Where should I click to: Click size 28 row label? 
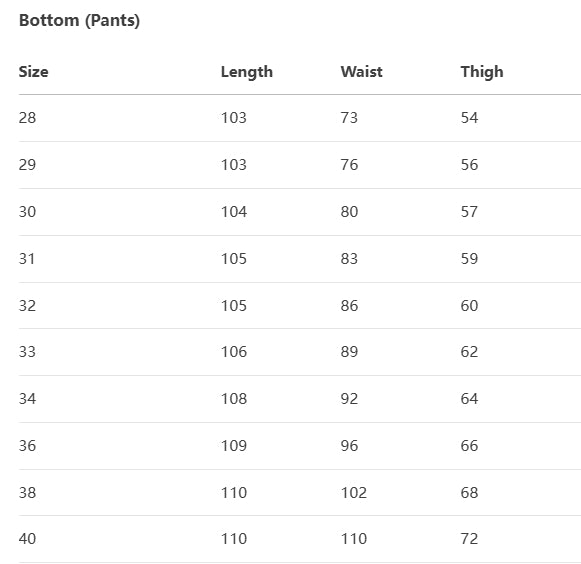27,118
